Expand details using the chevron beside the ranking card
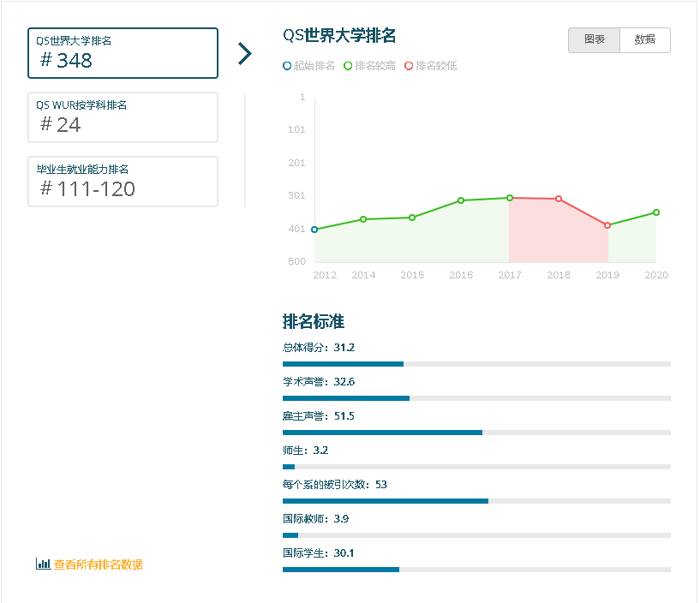This screenshot has width=700, height=603. [x=245, y=53]
